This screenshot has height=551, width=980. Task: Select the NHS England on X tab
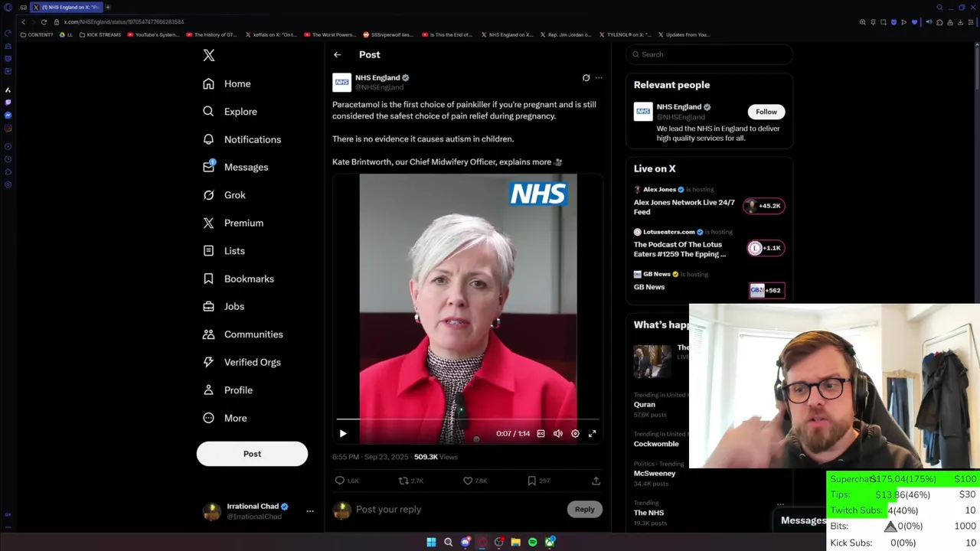(x=67, y=7)
